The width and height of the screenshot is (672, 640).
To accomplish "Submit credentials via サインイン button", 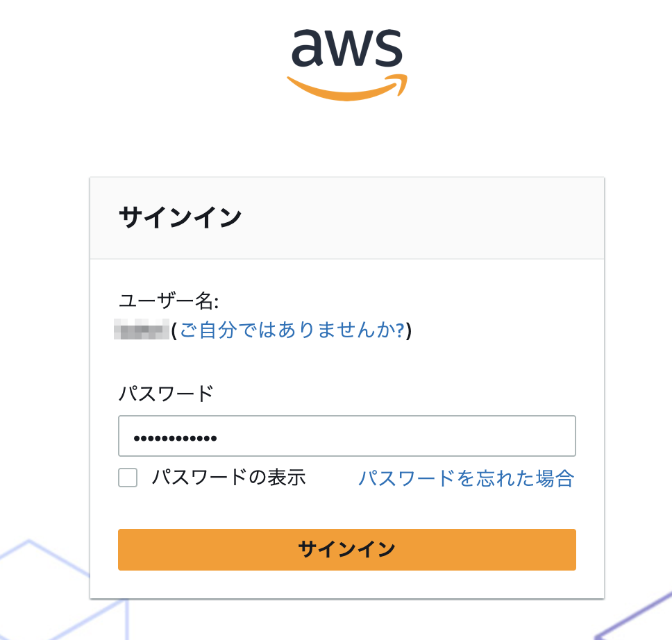I will click(x=346, y=549).
